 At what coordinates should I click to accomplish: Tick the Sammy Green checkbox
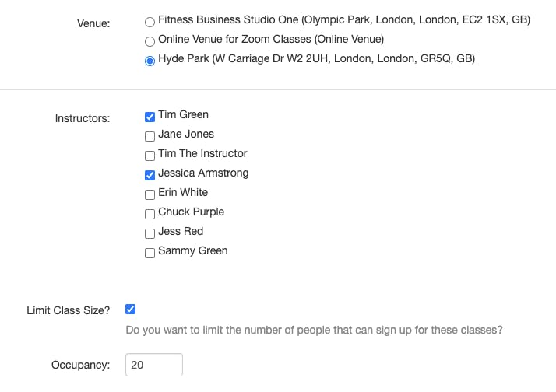(150, 254)
